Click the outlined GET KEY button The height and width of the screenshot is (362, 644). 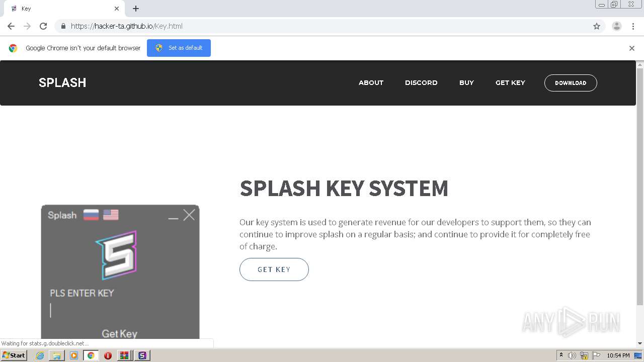pyautogui.click(x=274, y=269)
